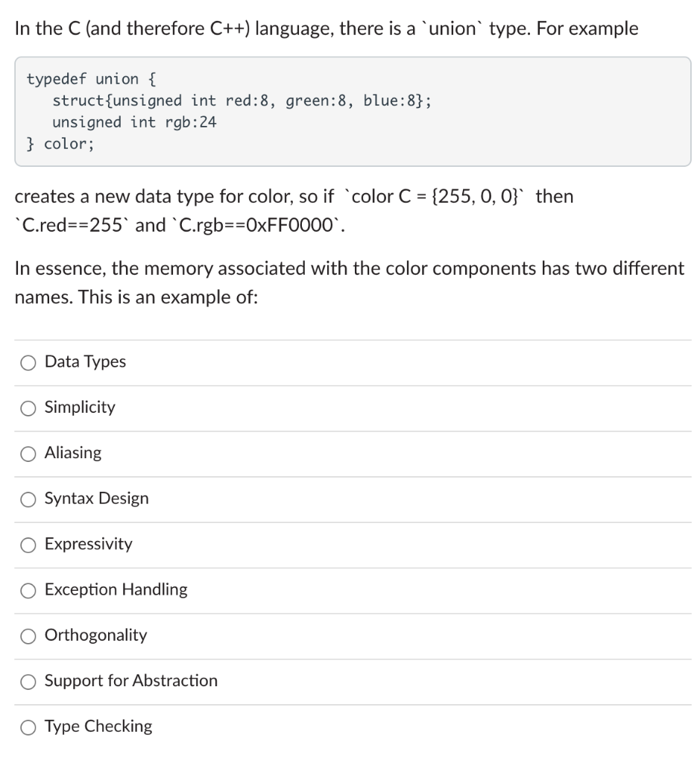Choose the Orthogonality radio button
The height and width of the screenshot is (763, 700).
28,636
